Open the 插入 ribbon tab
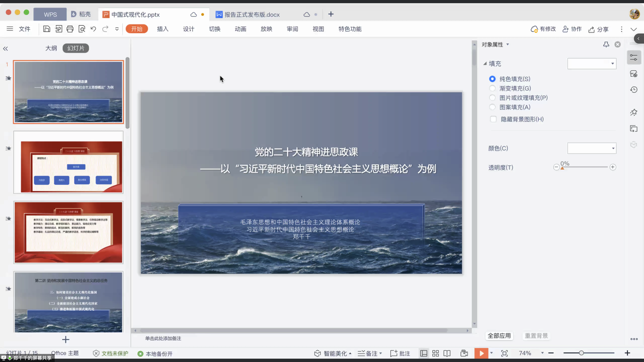The width and height of the screenshot is (644, 362). (x=163, y=29)
